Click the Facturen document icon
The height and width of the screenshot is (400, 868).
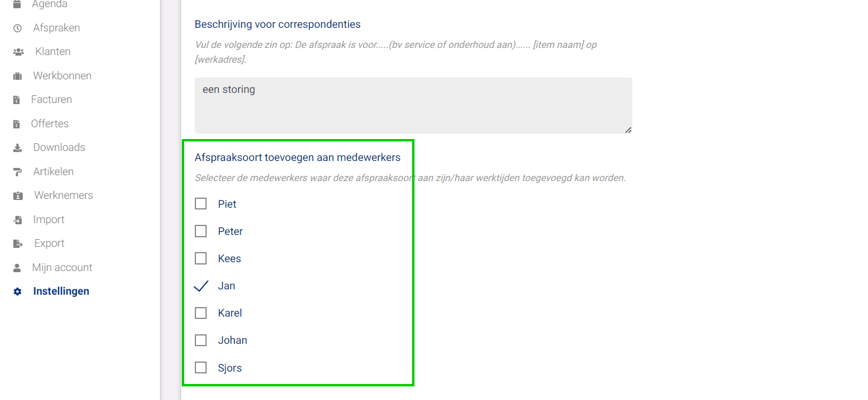pos(17,100)
